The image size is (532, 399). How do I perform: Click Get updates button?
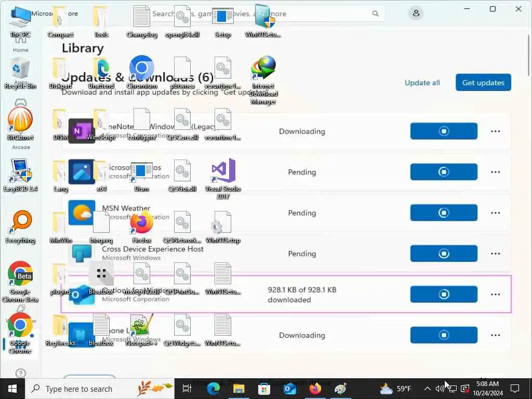(483, 83)
